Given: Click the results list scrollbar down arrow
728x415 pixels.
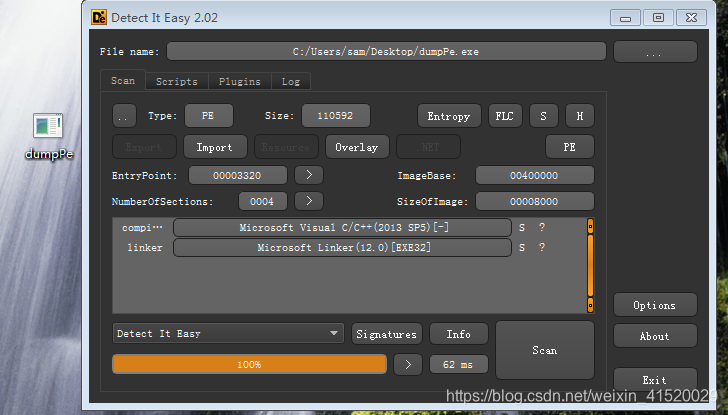Looking at the screenshot, I should coord(590,305).
